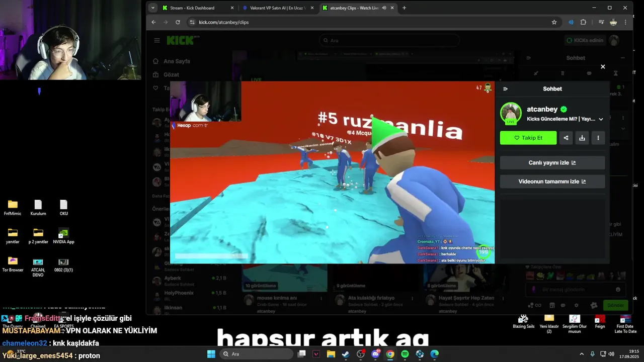This screenshot has height=362, width=644.
Task: Open Feign desktop shortcut
Action: (x=600, y=322)
